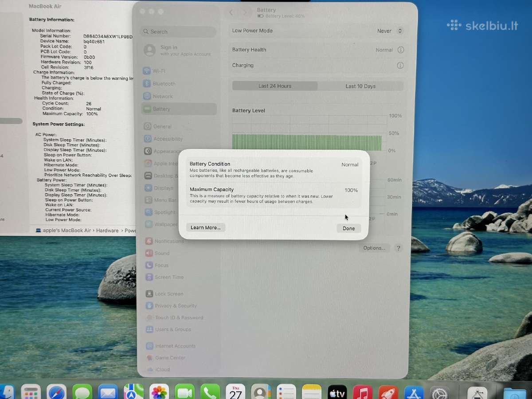Sign in with your Apple Account
This screenshot has height=399, width=532.
[178, 51]
